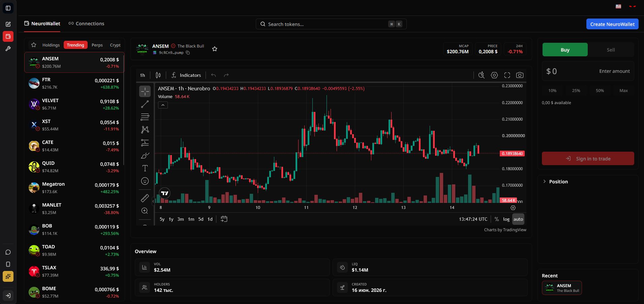Select the Trending tab
This screenshot has height=304, width=644.
pos(75,45)
